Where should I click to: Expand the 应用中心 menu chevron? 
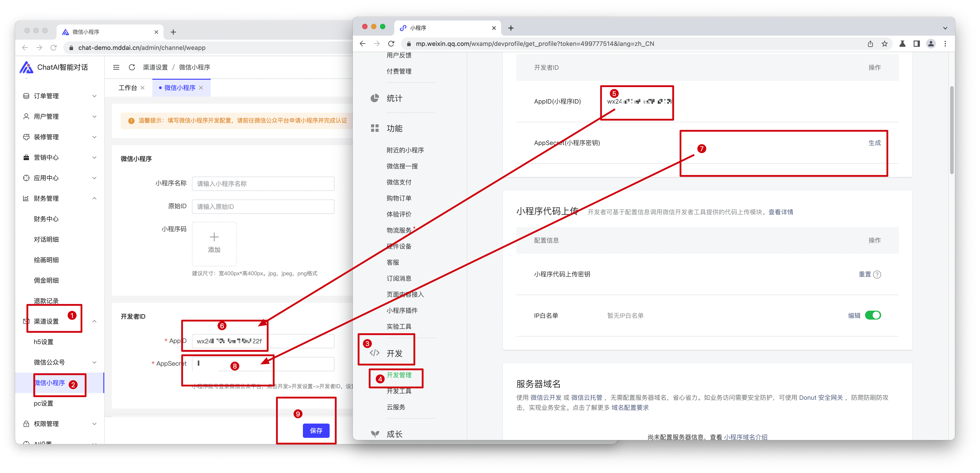point(94,178)
